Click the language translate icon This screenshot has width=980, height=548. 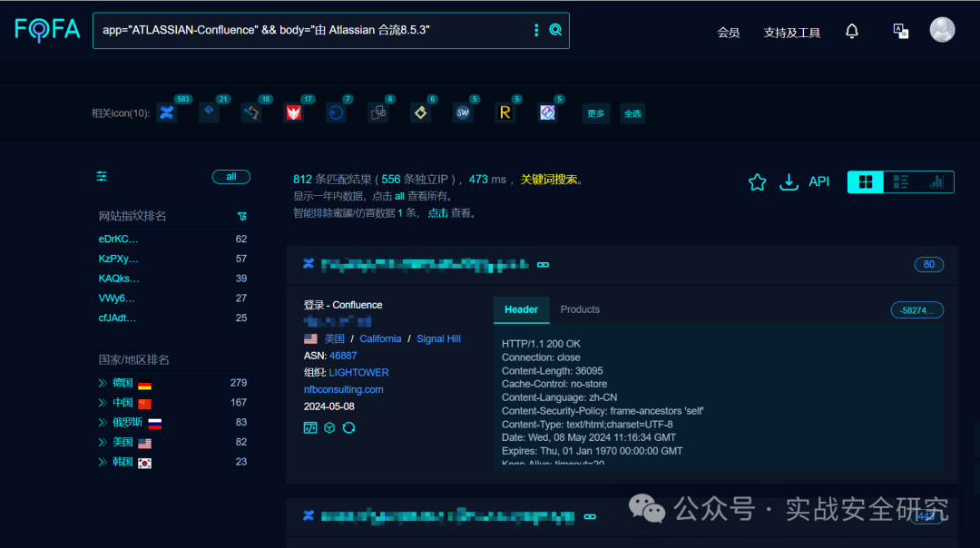(x=901, y=31)
